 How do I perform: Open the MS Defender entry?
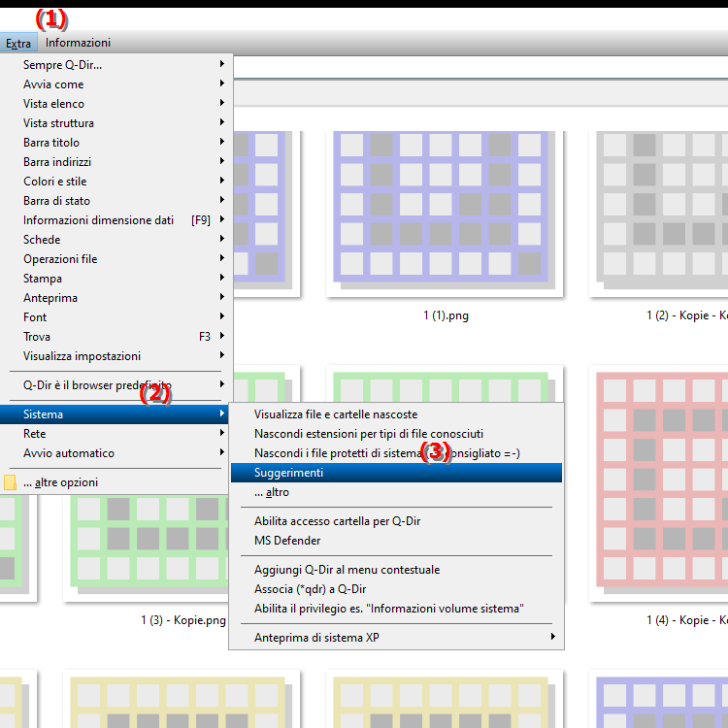click(396, 541)
